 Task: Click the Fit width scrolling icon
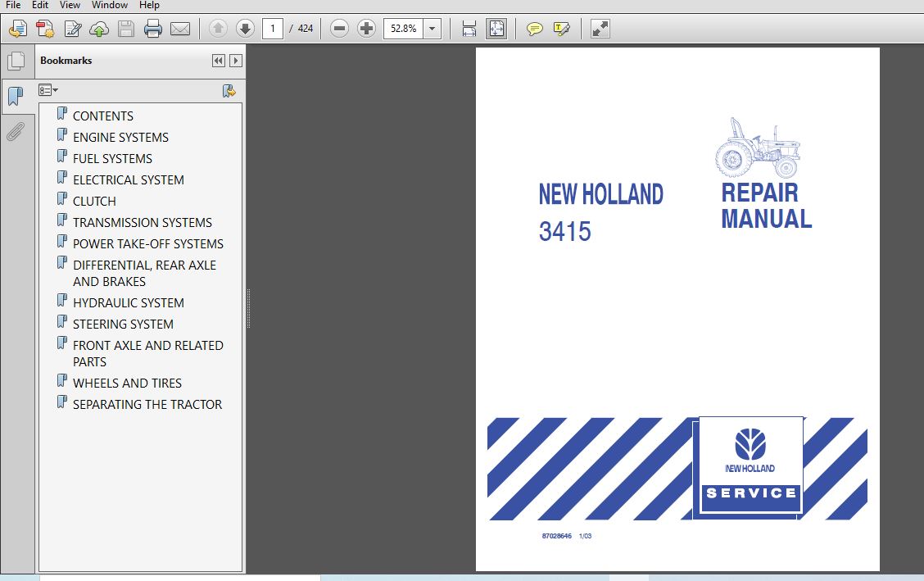coord(469,29)
